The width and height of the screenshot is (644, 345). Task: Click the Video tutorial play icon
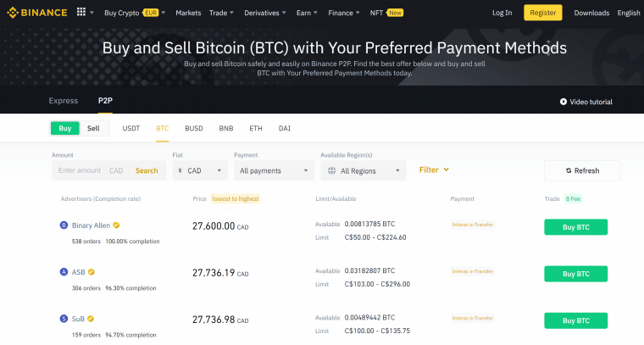[x=563, y=102]
